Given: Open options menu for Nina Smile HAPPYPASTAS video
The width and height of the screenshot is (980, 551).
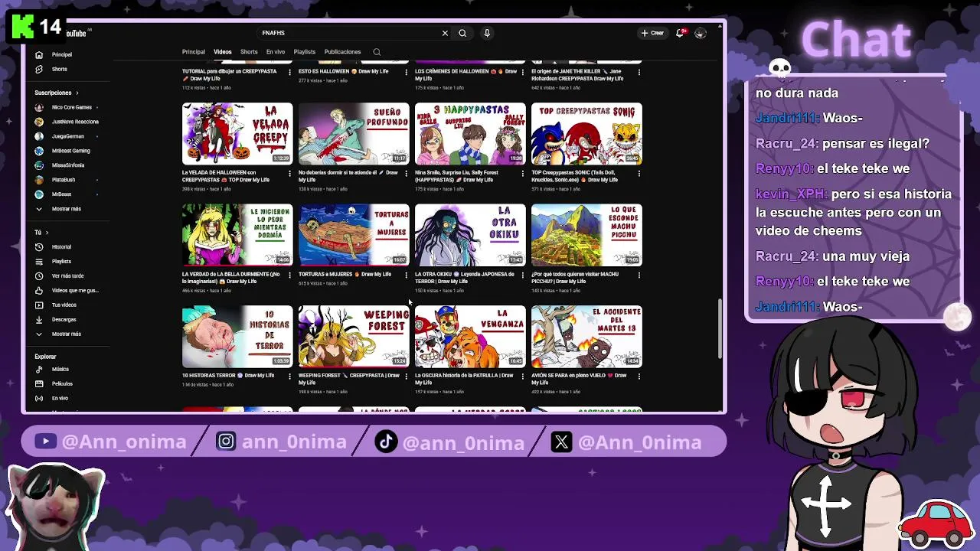Looking at the screenshot, I should (522, 173).
